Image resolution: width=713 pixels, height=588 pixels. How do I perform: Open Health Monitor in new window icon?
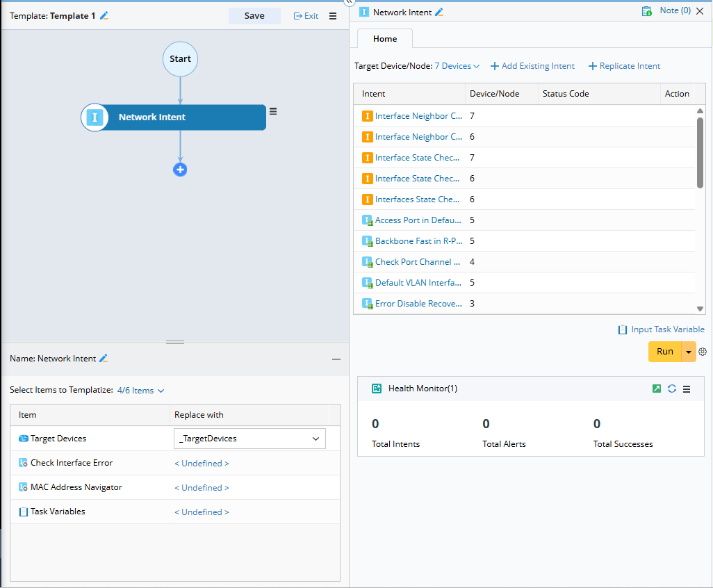point(657,389)
